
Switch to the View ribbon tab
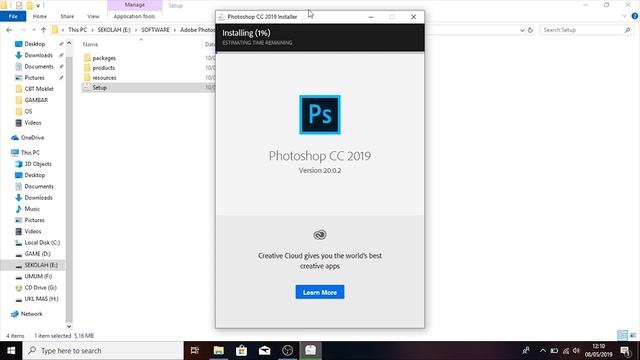(x=93, y=16)
